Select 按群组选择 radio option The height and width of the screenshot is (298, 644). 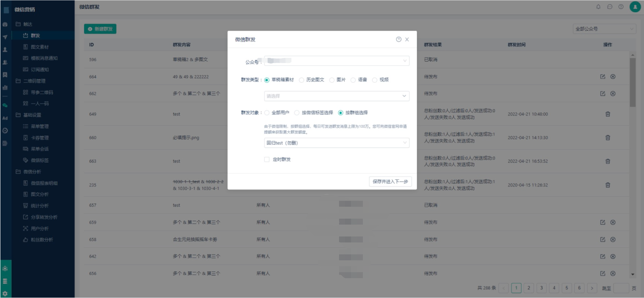point(341,113)
